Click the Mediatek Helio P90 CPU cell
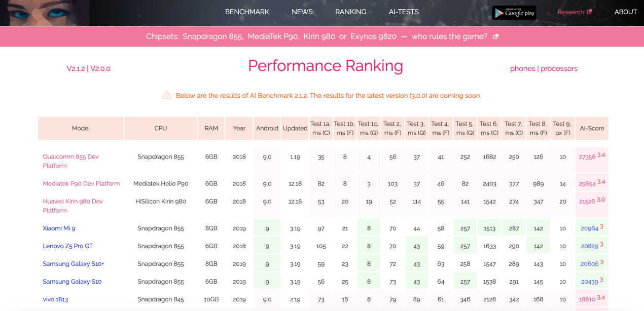Image resolution: width=644 pixels, height=311 pixels. [x=161, y=183]
